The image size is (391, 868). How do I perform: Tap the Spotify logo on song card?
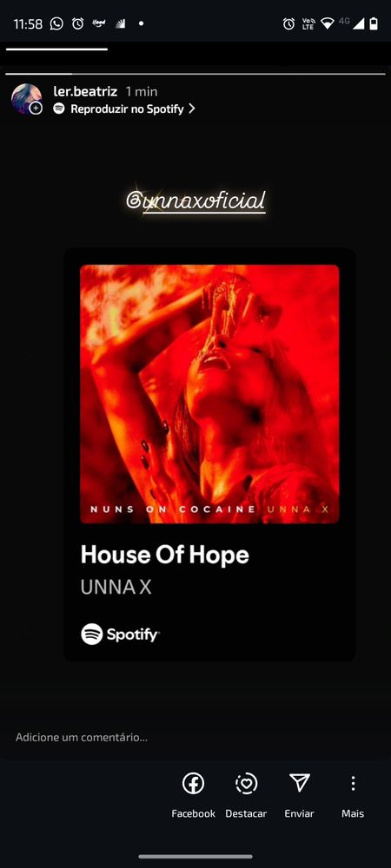120,634
